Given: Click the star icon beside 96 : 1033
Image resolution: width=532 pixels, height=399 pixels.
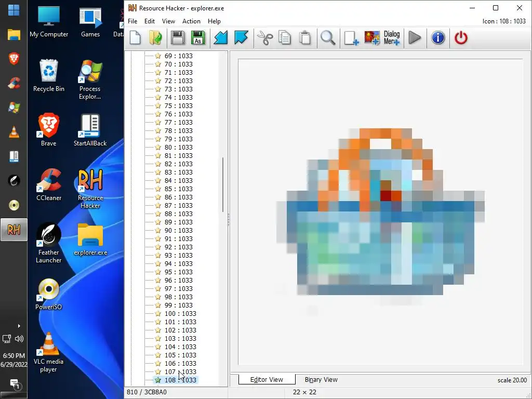Looking at the screenshot, I should click(158, 280).
